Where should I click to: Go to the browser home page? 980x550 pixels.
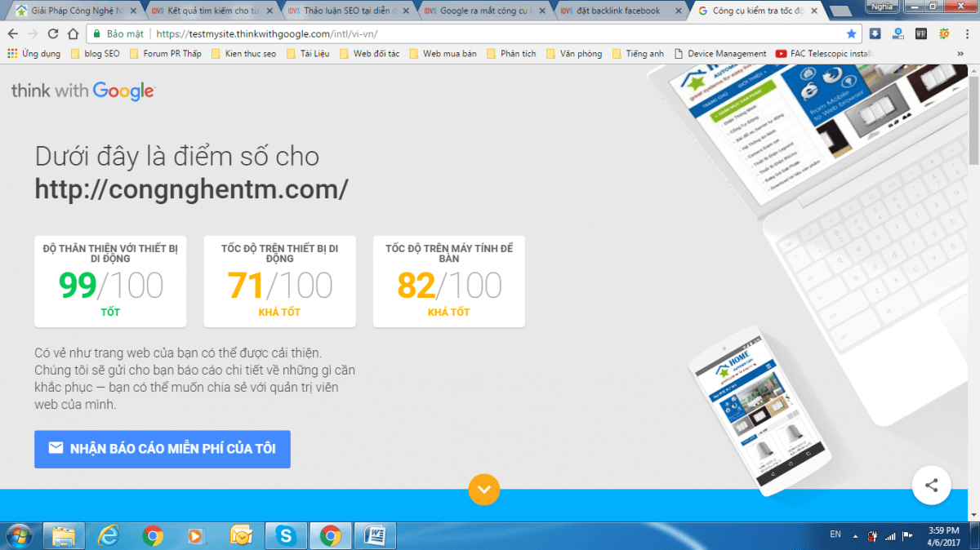pos(73,34)
